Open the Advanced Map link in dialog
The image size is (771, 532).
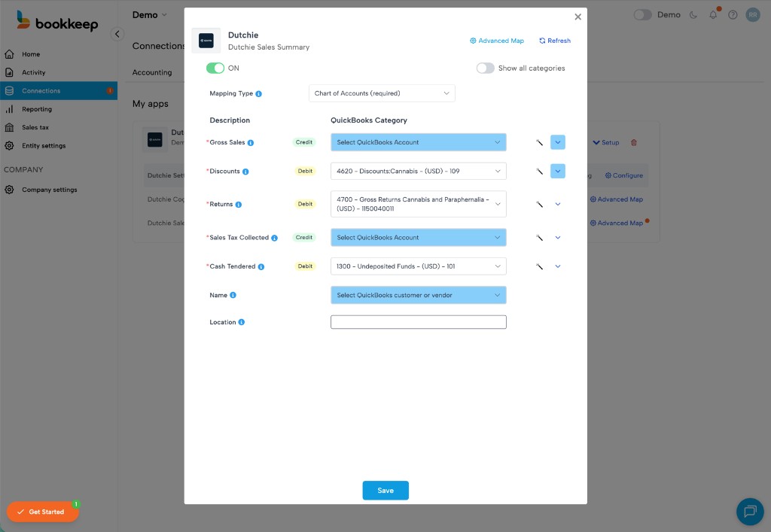(x=497, y=41)
